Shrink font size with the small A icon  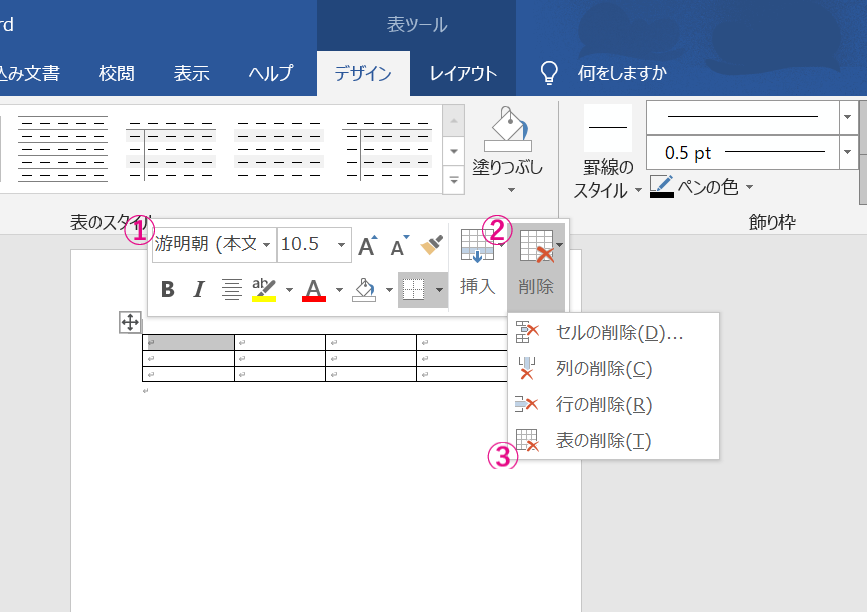coord(399,245)
